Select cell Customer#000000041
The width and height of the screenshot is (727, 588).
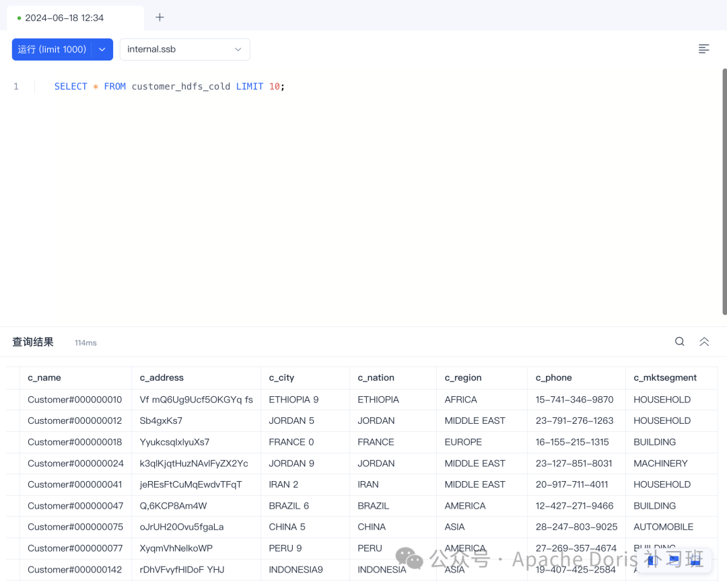(75, 484)
